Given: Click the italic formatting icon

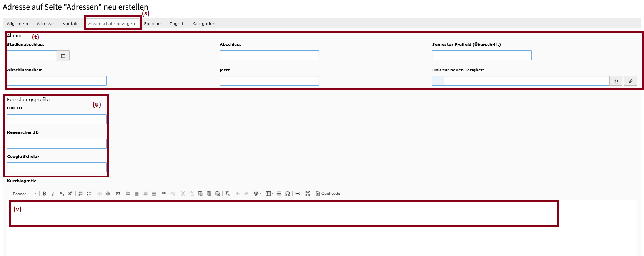Looking at the screenshot, I should (53, 194).
